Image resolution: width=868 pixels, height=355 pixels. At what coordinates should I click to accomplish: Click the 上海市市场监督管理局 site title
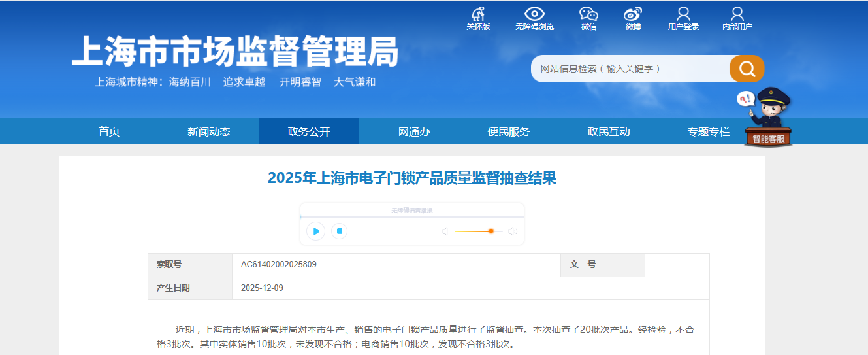pyautogui.click(x=234, y=50)
